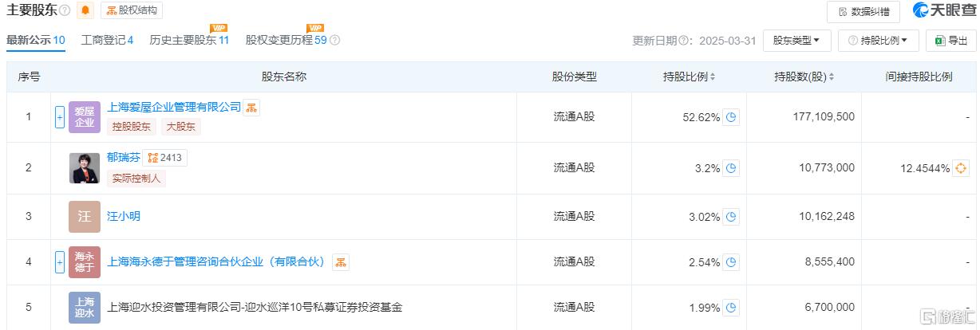This screenshot has width=980, height=330.
Task: Click the help icon next to 主要股东
Action: pos(64,11)
